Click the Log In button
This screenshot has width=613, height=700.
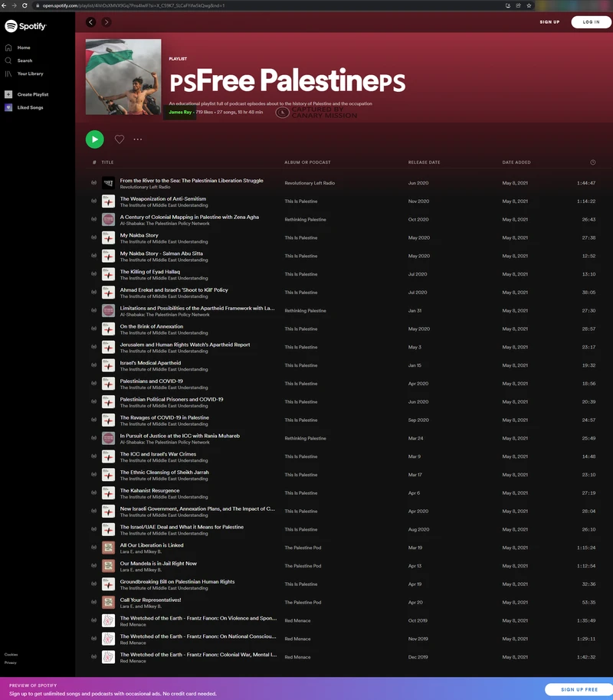(x=591, y=22)
